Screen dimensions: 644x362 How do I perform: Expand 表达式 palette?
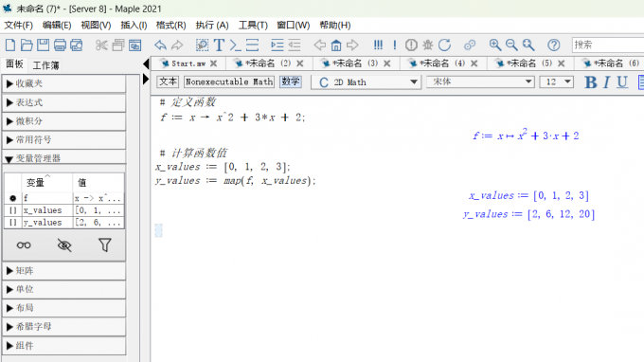pyautogui.click(x=64, y=102)
